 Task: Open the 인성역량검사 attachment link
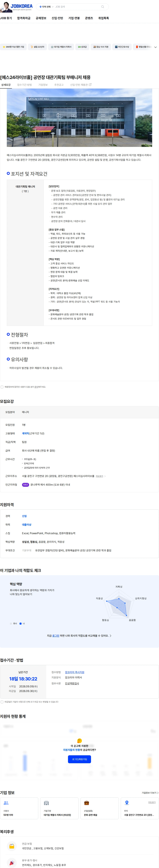click(x=72, y=683)
